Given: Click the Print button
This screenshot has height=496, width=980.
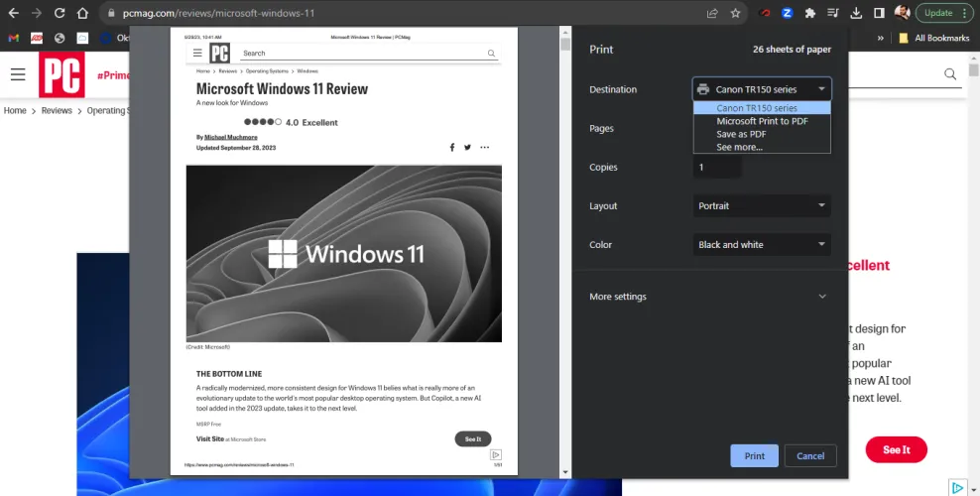Looking at the screenshot, I should 754,456.
